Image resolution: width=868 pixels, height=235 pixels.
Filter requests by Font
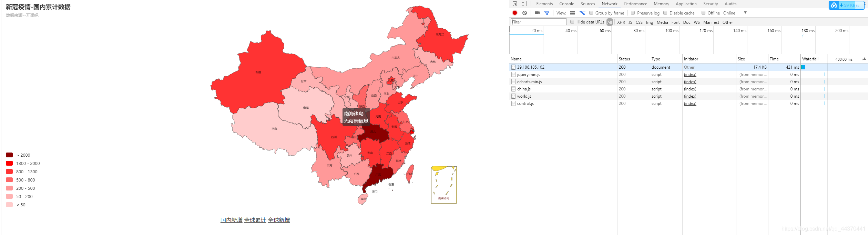676,22
